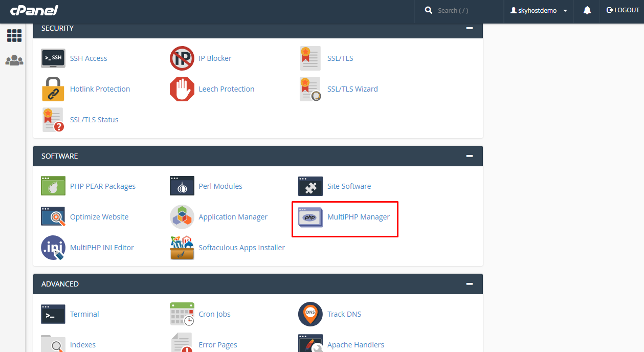Viewport: 644px width, 352px height.
Task: Open User Manager people icon in sidebar
Action: pos(14,60)
